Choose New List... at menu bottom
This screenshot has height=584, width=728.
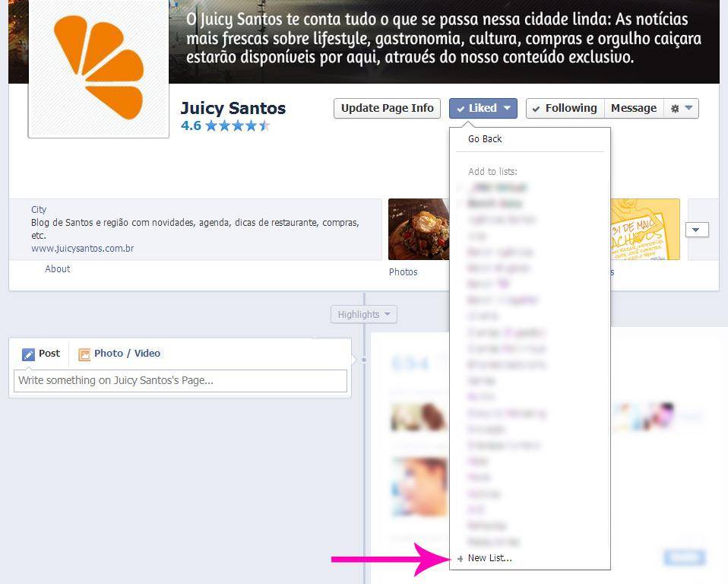[490, 558]
